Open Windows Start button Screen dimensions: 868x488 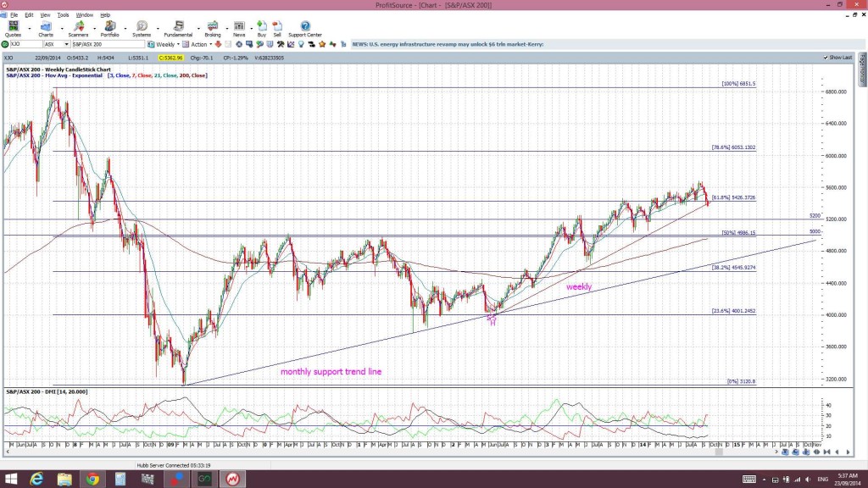click(10, 479)
